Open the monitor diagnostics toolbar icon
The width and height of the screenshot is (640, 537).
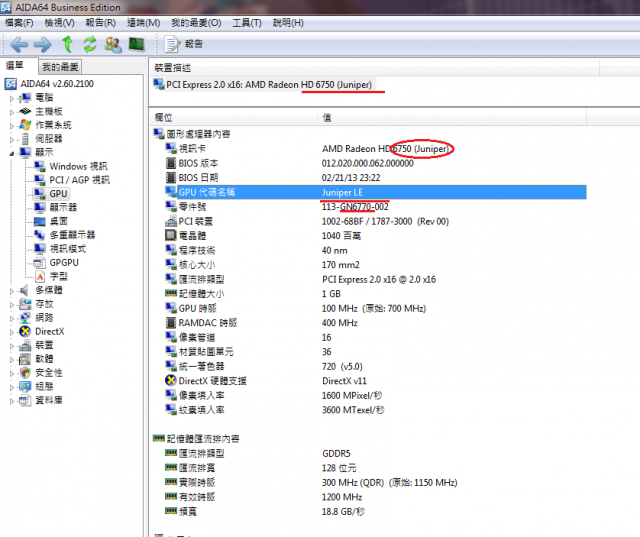pos(136,44)
